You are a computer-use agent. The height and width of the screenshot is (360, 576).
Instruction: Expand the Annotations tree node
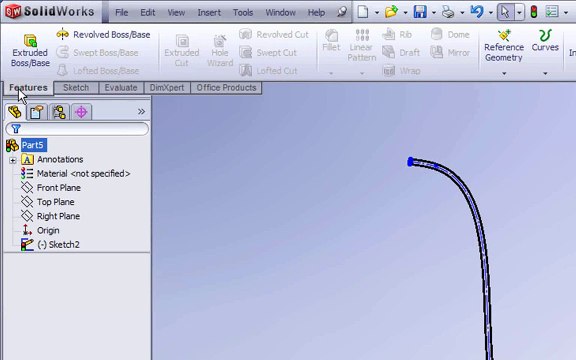click(13, 160)
